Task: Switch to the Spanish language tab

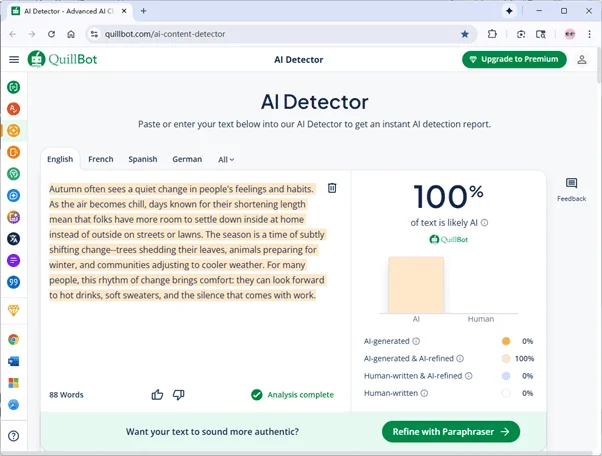Action: [143, 159]
